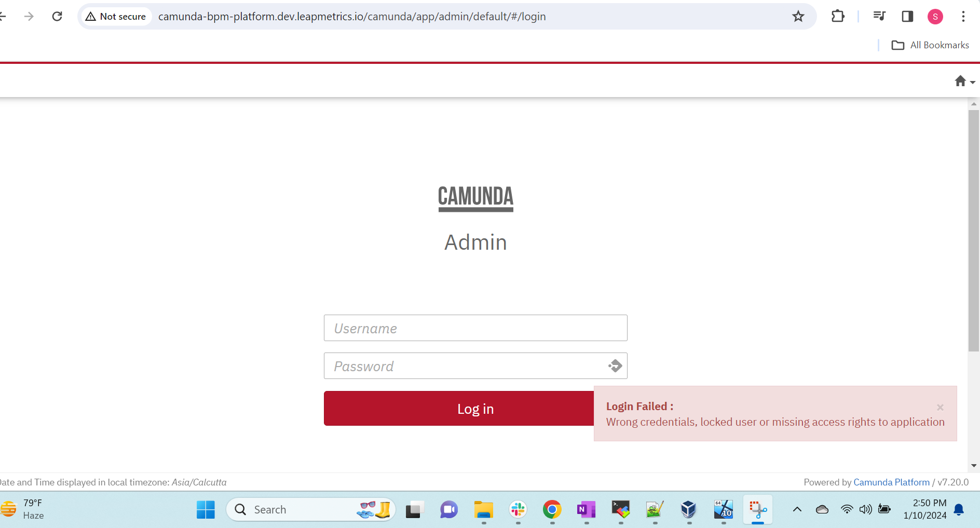The image size is (980, 528).
Task: Switch to Google Chrome in taskbar
Action: pos(552,510)
